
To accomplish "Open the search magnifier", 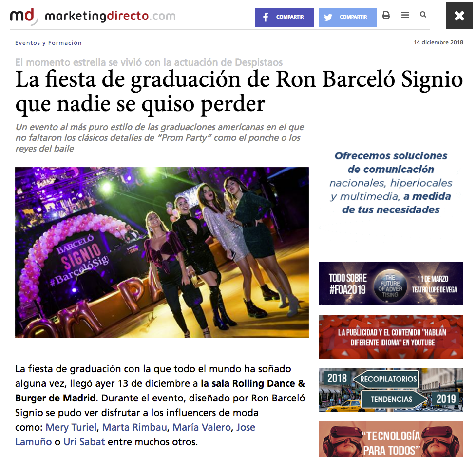I will 423,15.
